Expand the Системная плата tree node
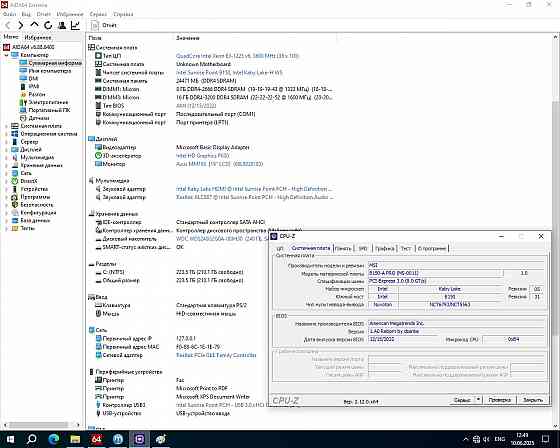560x448 pixels. [x=6, y=126]
